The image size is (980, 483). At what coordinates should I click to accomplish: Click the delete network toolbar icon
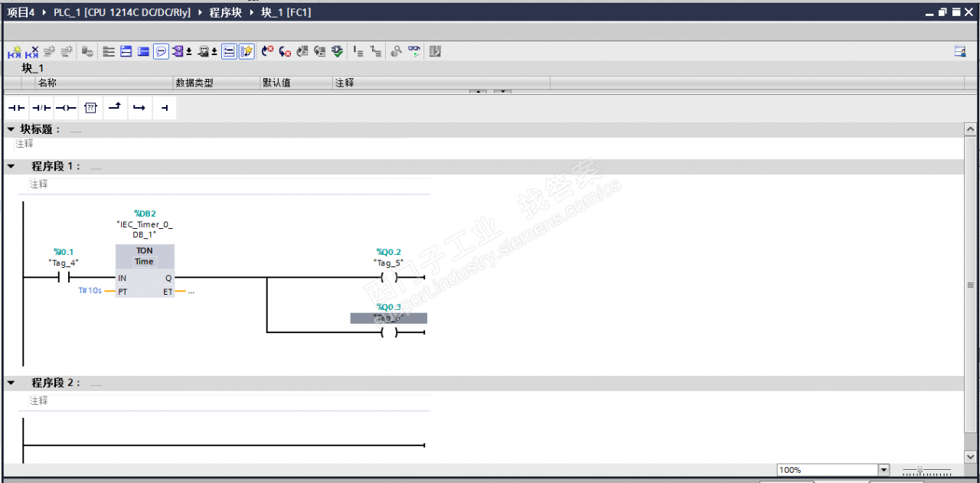point(31,52)
